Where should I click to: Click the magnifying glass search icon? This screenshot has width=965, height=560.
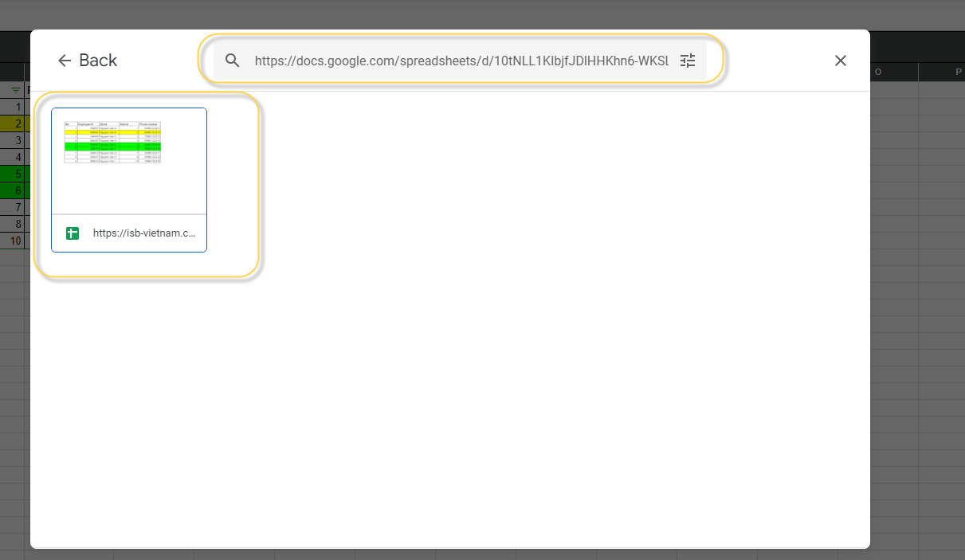(233, 61)
